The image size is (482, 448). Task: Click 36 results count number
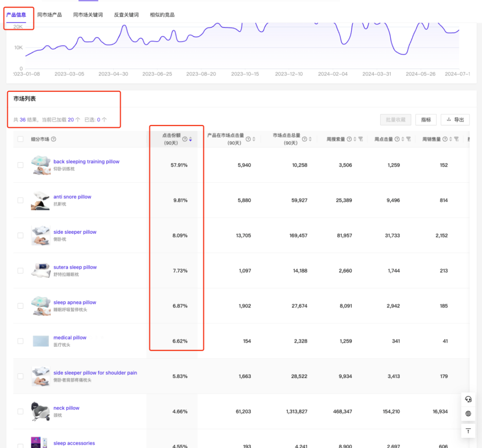coord(22,120)
